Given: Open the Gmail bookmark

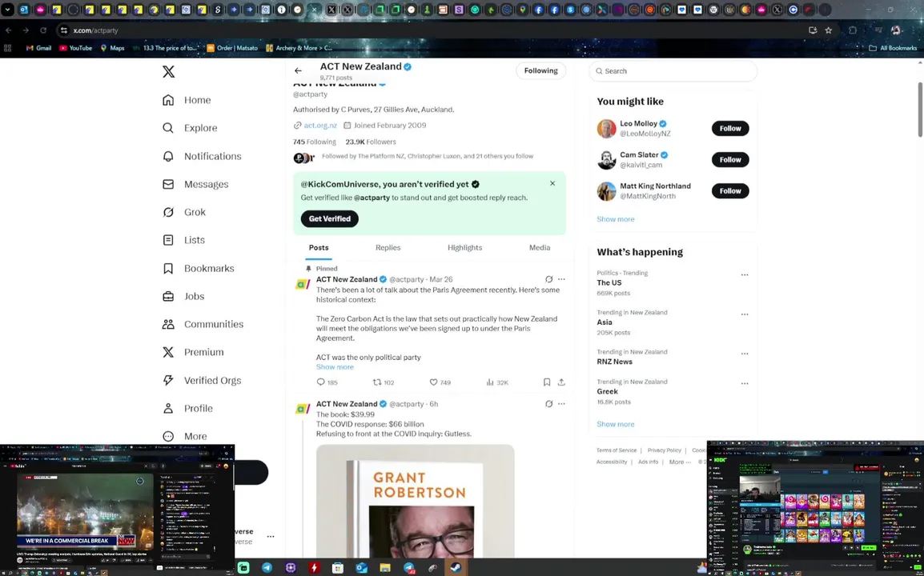Looking at the screenshot, I should click(39, 48).
